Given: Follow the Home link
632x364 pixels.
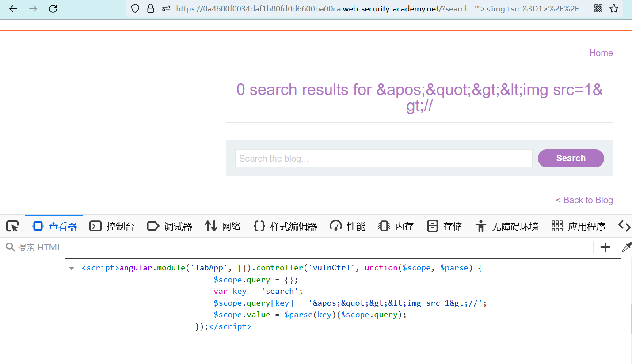Looking at the screenshot, I should (601, 53).
